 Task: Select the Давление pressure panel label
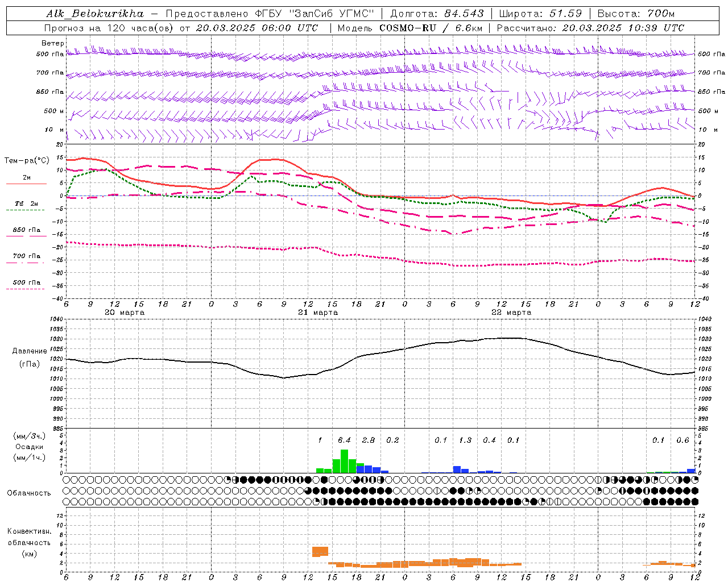30,351
